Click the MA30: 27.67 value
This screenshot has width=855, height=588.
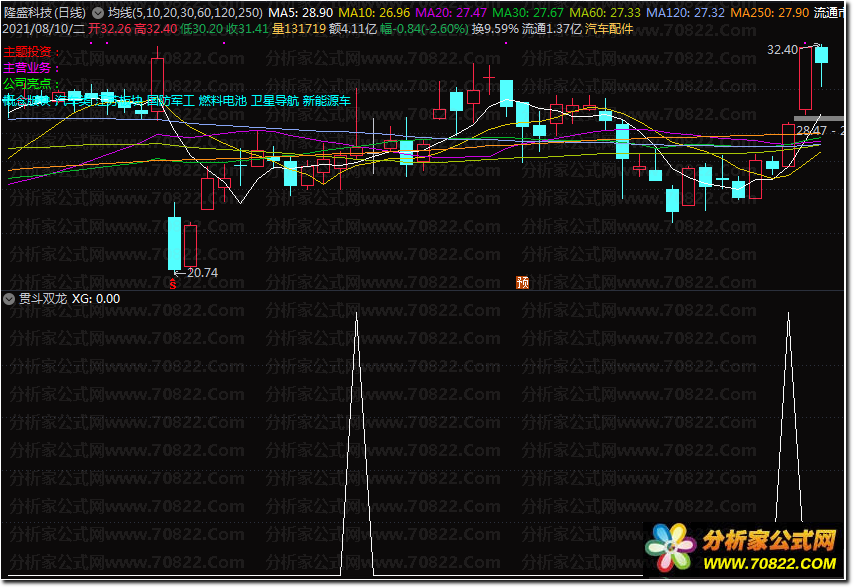(528, 13)
